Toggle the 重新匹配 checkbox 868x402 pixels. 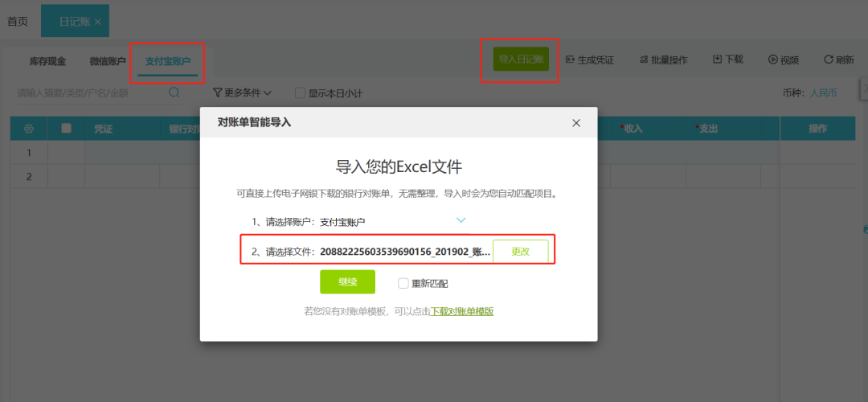coord(403,284)
